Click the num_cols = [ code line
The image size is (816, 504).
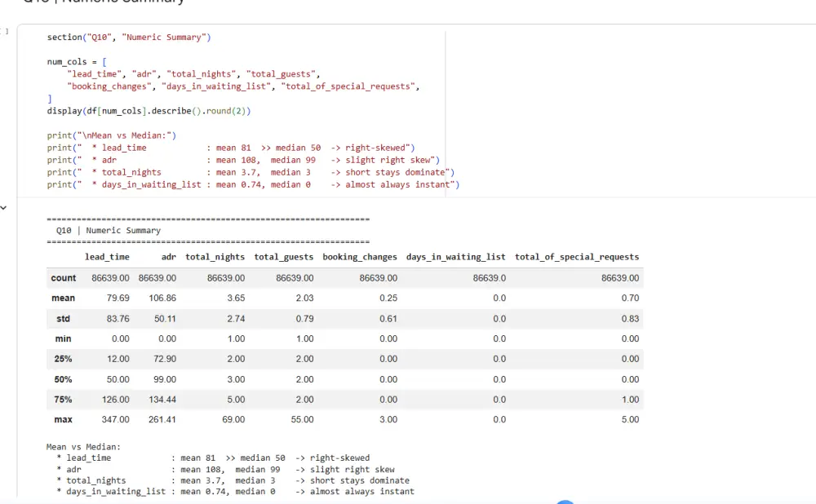coord(77,62)
